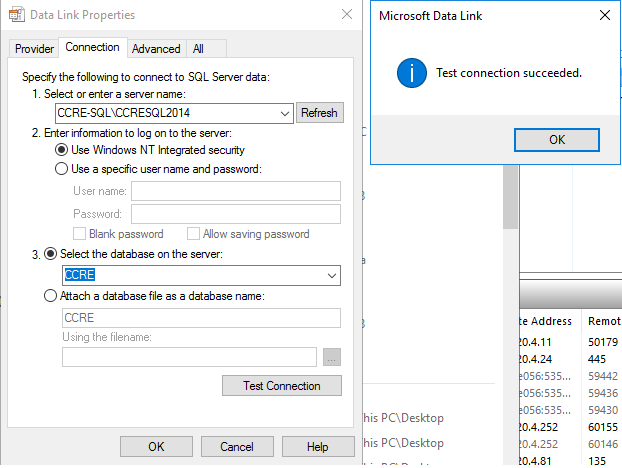Click the 59430 port cell

pyautogui.click(x=603, y=410)
